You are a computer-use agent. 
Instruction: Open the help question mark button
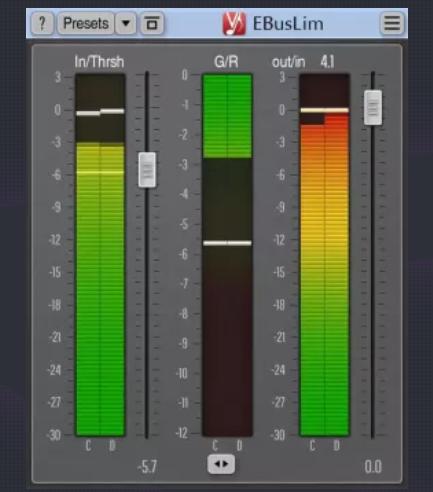(x=42, y=23)
